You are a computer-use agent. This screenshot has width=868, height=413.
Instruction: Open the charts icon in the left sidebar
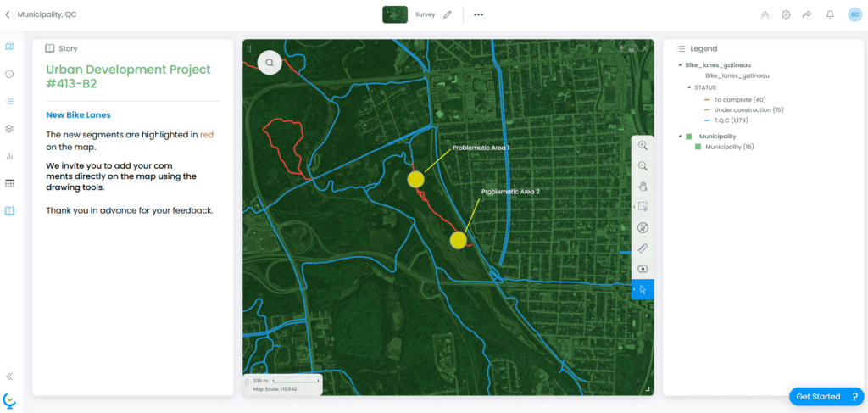[x=9, y=156]
